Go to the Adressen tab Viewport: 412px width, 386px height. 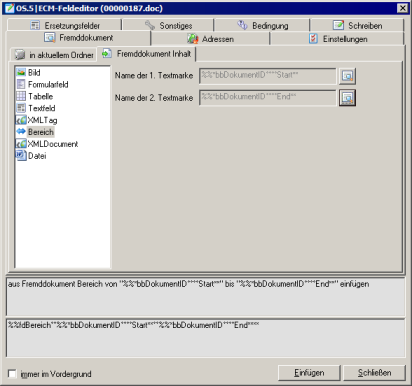click(x=210, y=39)
